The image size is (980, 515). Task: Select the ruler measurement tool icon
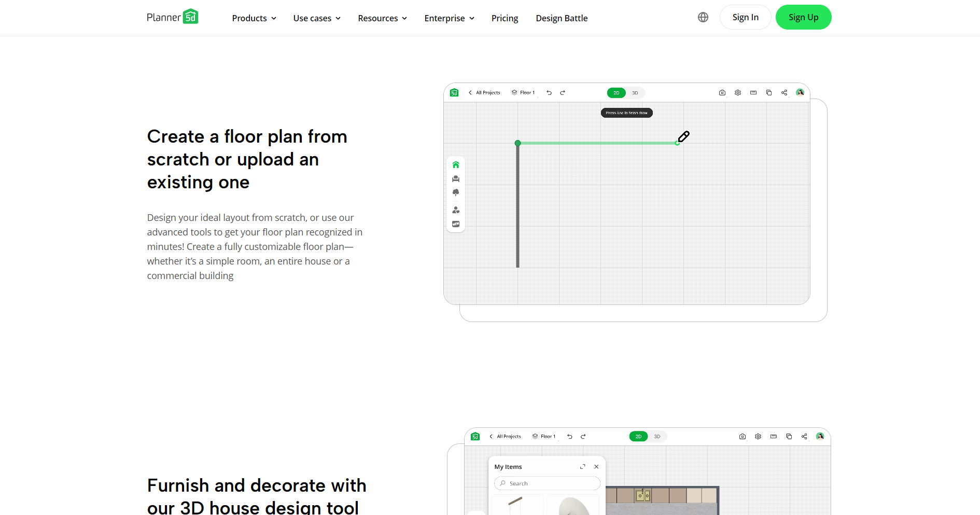click(x=753, y=92)
